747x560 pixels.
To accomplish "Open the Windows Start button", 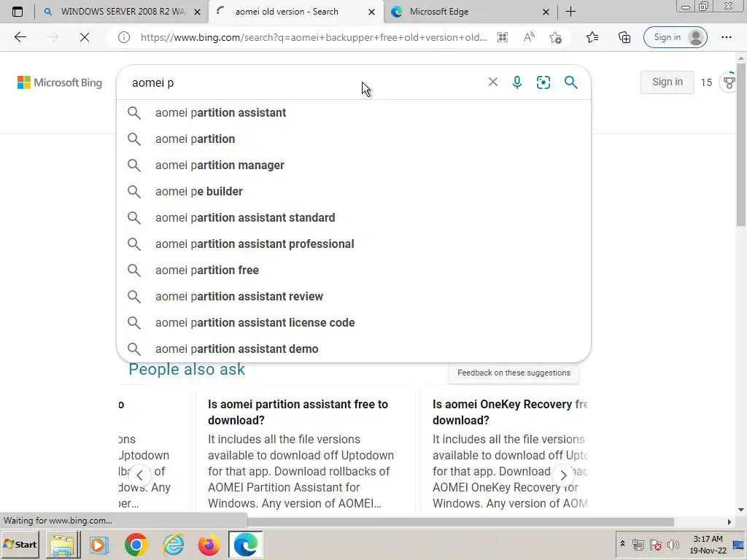I will tap(20, 544).
